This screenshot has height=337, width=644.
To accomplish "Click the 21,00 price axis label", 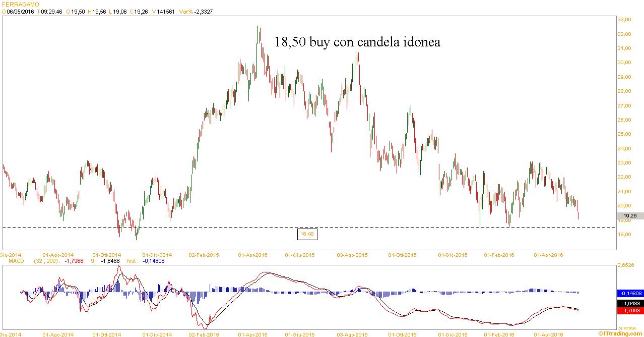I will pyautogui.click(x=625, y=192).
